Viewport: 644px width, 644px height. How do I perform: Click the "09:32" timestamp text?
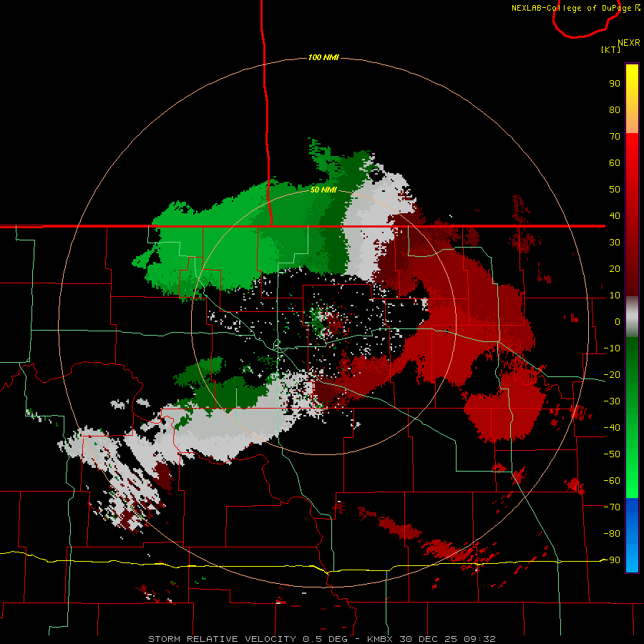pyautogui.click(x=479, y=639)
